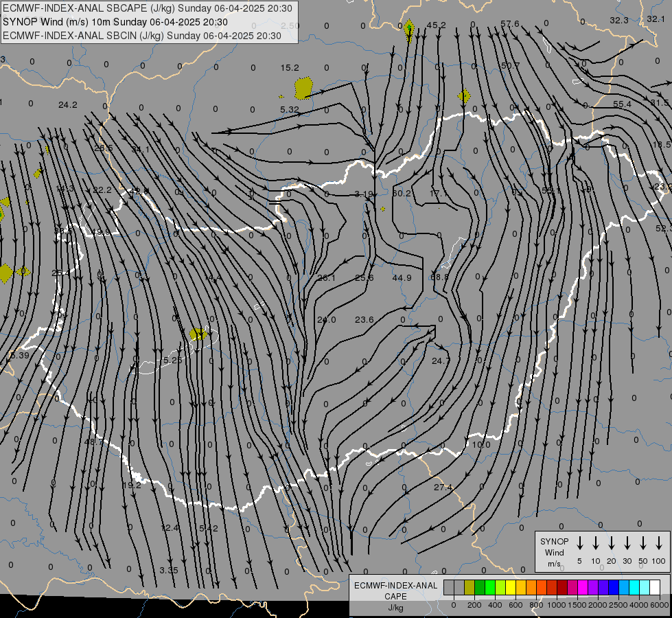Click the map value 5.39

[19, 355]
